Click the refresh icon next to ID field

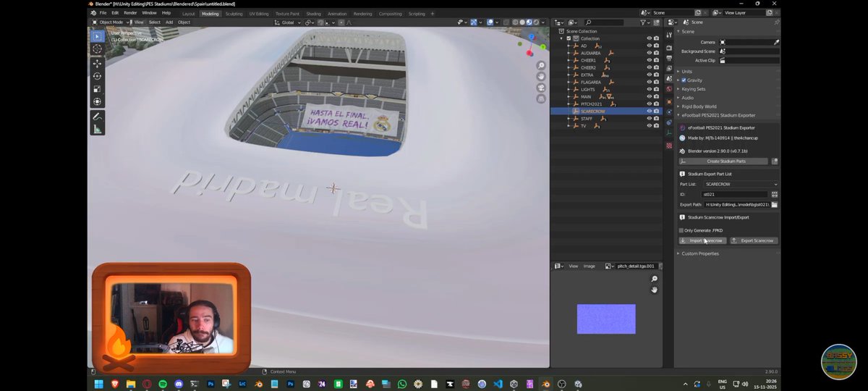775,194
